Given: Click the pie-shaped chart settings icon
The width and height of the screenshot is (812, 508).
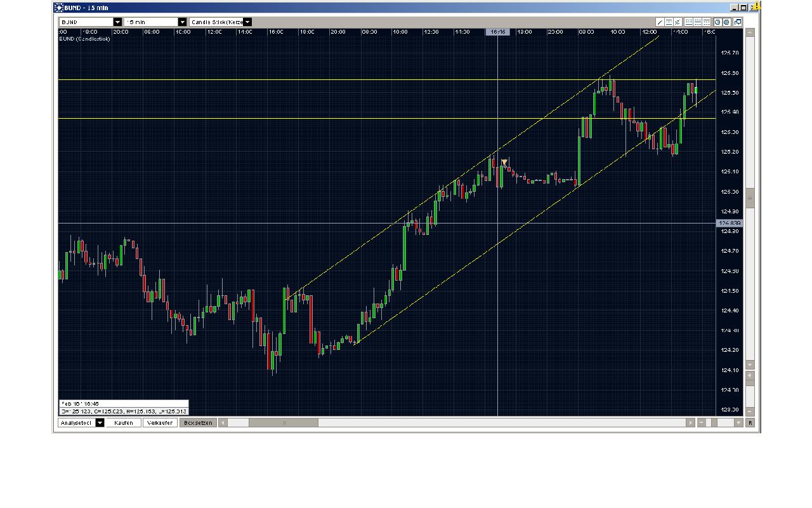Looking at the screenshot, I should tap(717, 22).
